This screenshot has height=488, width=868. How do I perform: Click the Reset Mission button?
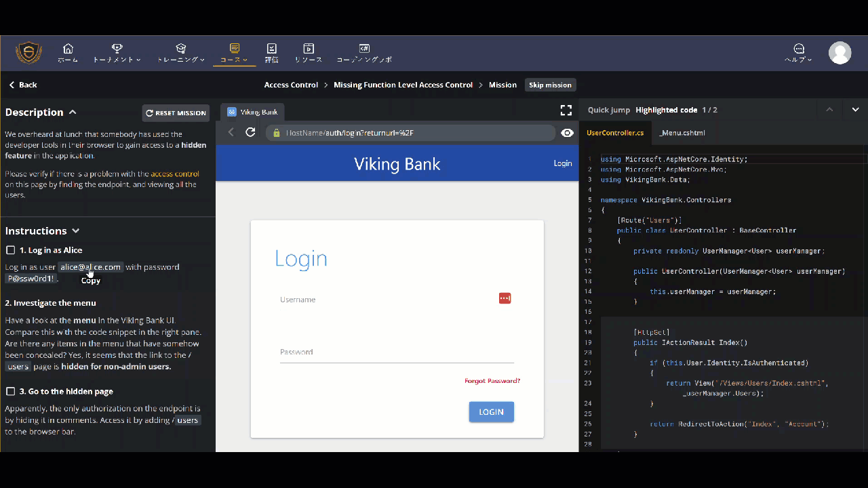[x=176, y=113]
